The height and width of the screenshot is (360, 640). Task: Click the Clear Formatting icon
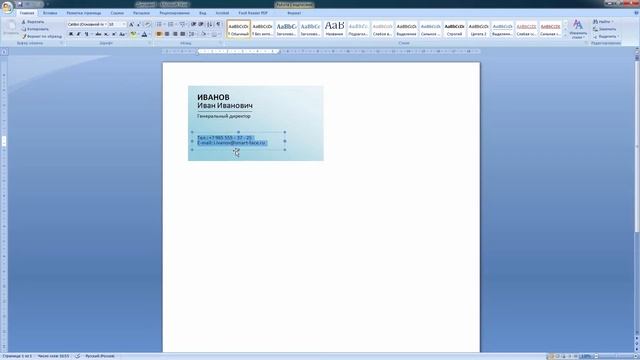tap(147, 24)
